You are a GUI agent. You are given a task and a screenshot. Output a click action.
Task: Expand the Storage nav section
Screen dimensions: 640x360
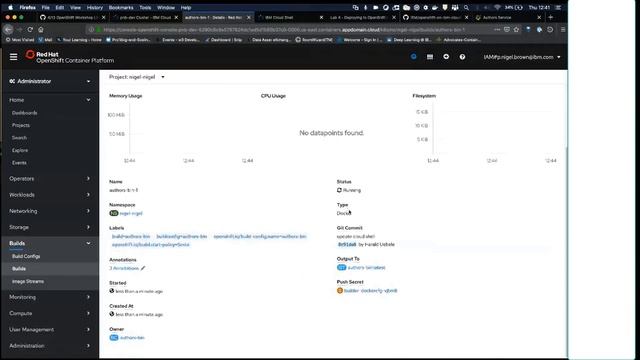coord(50,227)
